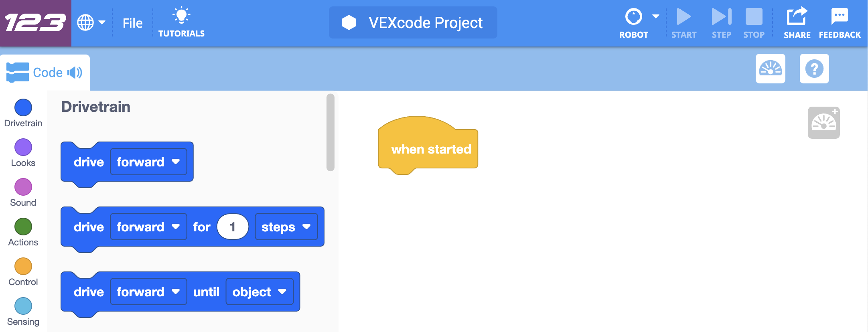The image size is (868, 332).
Task: Click the 123 logo
Action: tap(35, 22)
